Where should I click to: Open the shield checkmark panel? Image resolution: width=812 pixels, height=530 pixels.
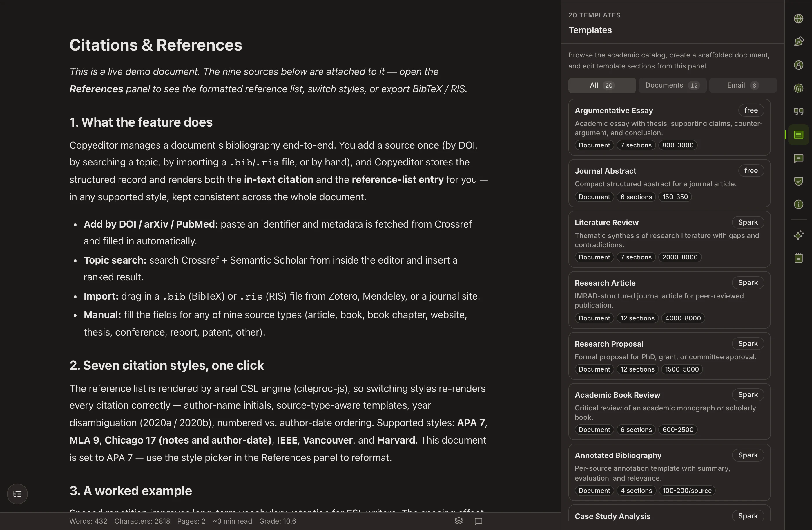(798, 181)
